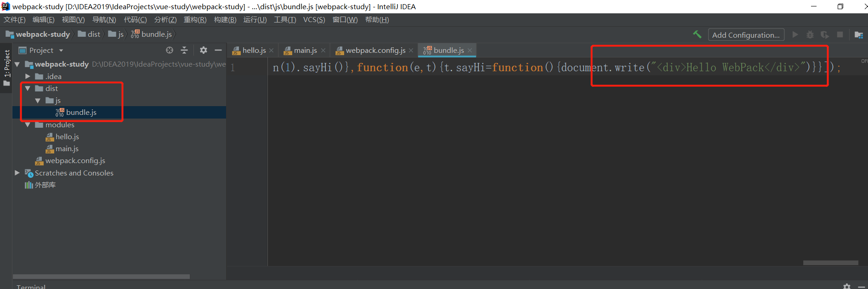Click the locate-file crosshair icon in Project panel
868x289 pixels.
(x=170, y=50)
